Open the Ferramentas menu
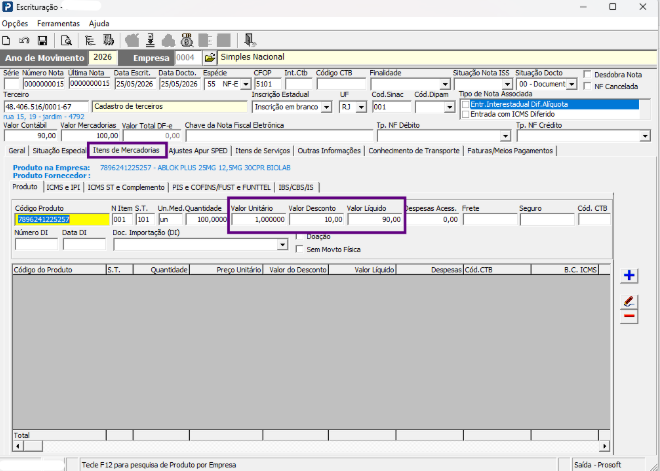660x471 pixels. tap(58, 24)
